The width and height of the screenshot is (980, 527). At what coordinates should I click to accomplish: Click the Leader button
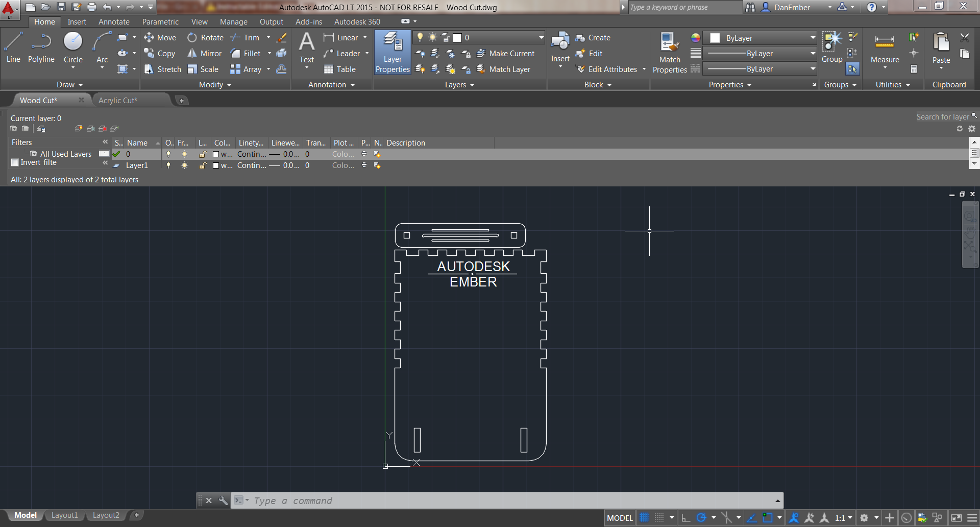[342, 54]
